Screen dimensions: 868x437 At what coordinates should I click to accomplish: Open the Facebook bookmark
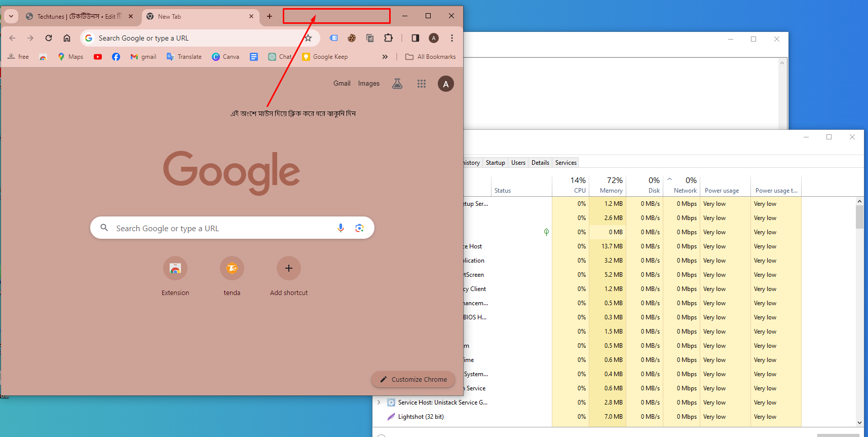click(116, 57)
